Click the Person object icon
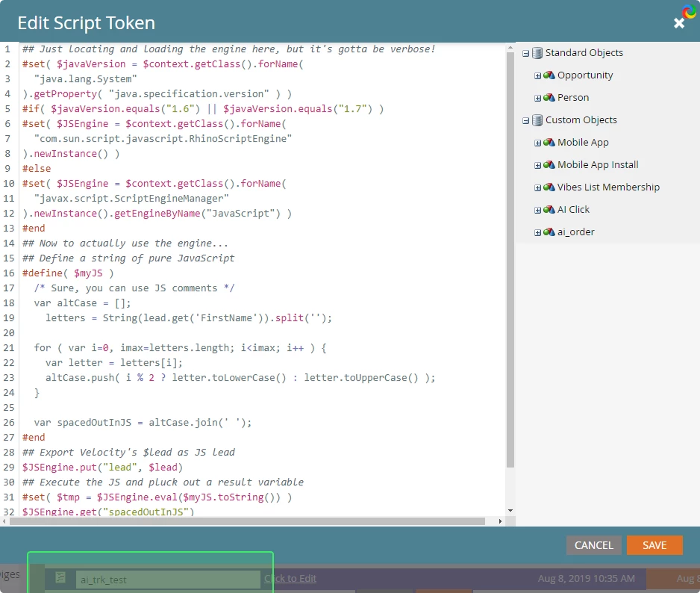700x593 pixels. tap(549, 97)
